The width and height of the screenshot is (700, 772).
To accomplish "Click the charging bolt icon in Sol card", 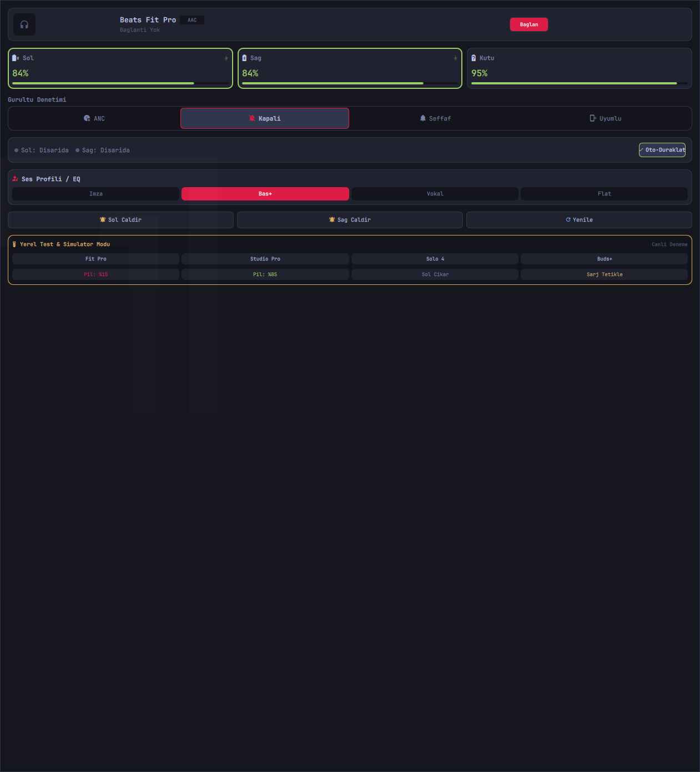I will click(x=226, y=58).
